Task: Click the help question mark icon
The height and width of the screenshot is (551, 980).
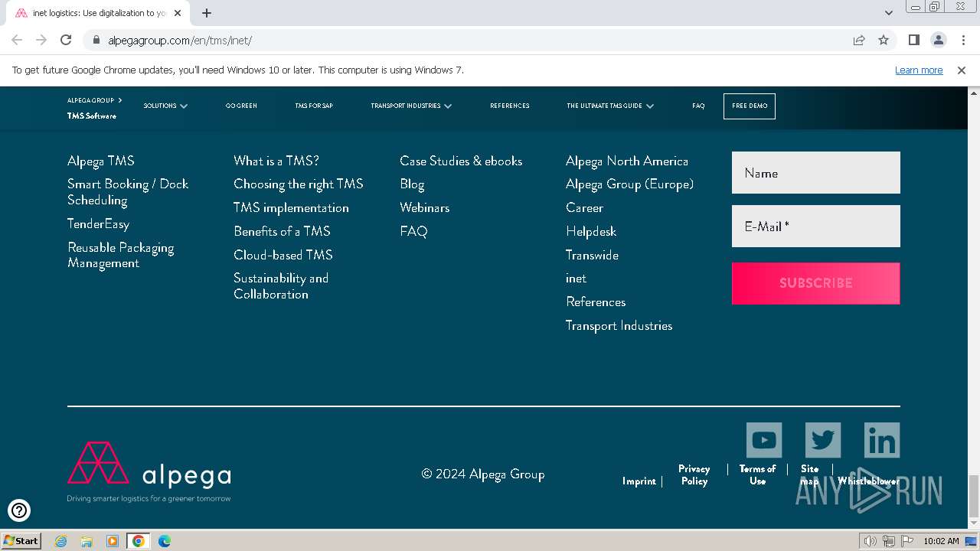Action: pos(19,510)
